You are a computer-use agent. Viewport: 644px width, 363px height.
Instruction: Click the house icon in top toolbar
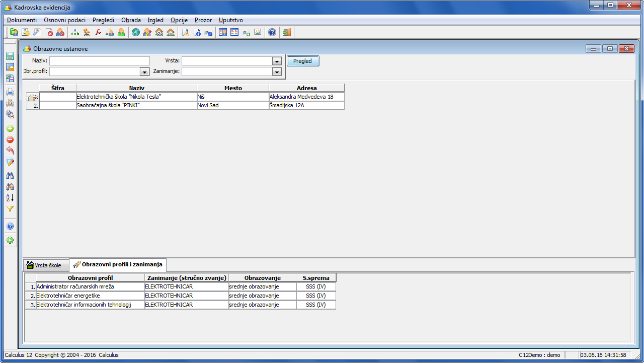tap(171, 32)
